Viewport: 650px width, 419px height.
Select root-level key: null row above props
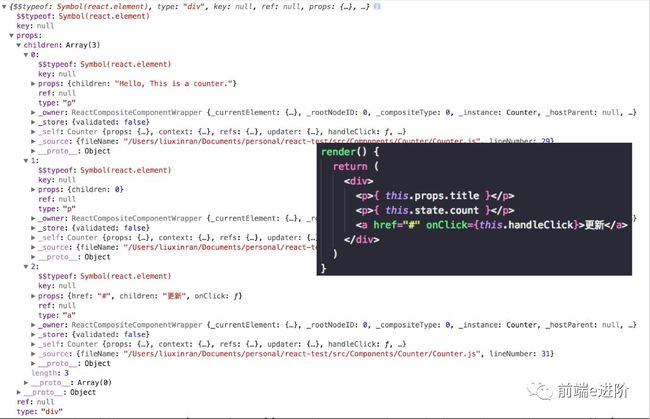click(x=35, y=26)
